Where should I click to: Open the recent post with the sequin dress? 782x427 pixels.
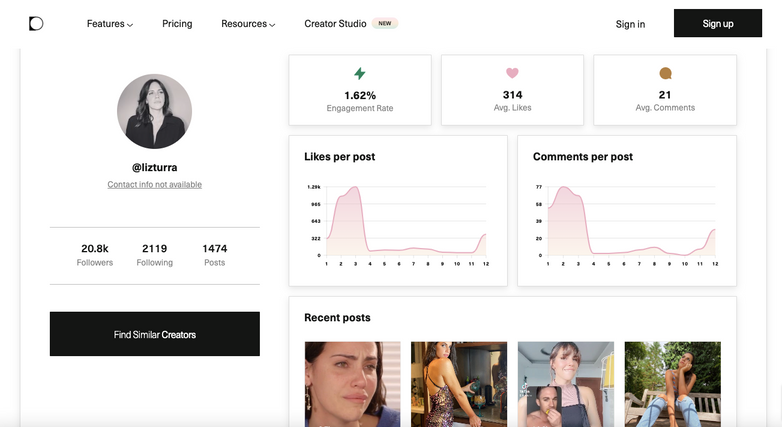(x=458, y=384)
